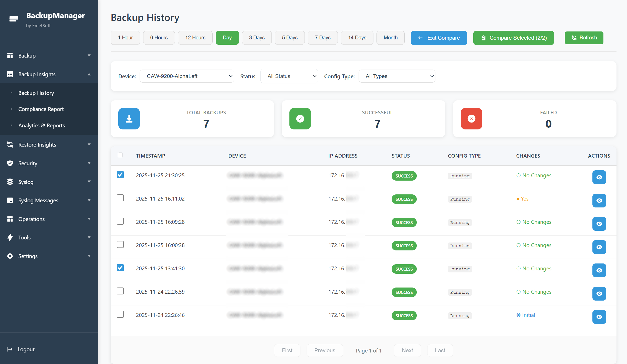Viewport: 627px width, 364px height.
Task: Click Compare Selected (2/2) button
Action: (514, 38)
